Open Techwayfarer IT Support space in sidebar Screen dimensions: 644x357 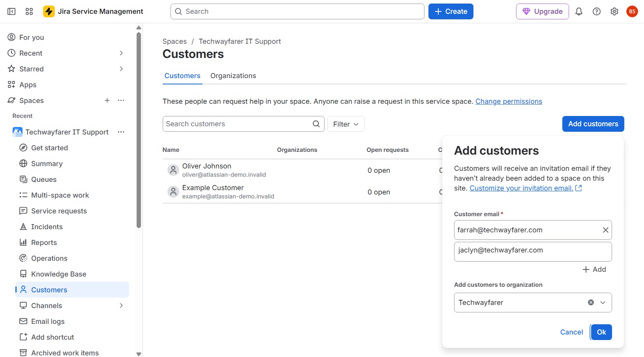67,132
